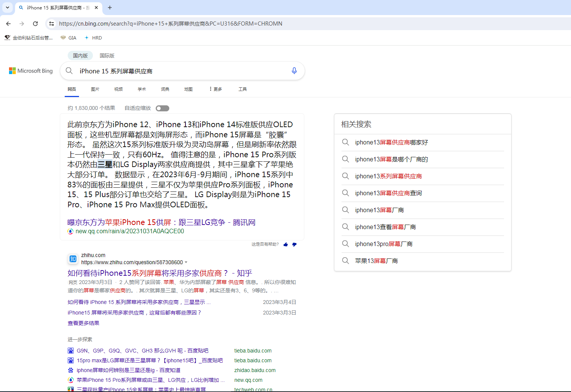Viewport: 571px width, 392px height.
Task: Open the new tab plus button
Action: [110, 8]
